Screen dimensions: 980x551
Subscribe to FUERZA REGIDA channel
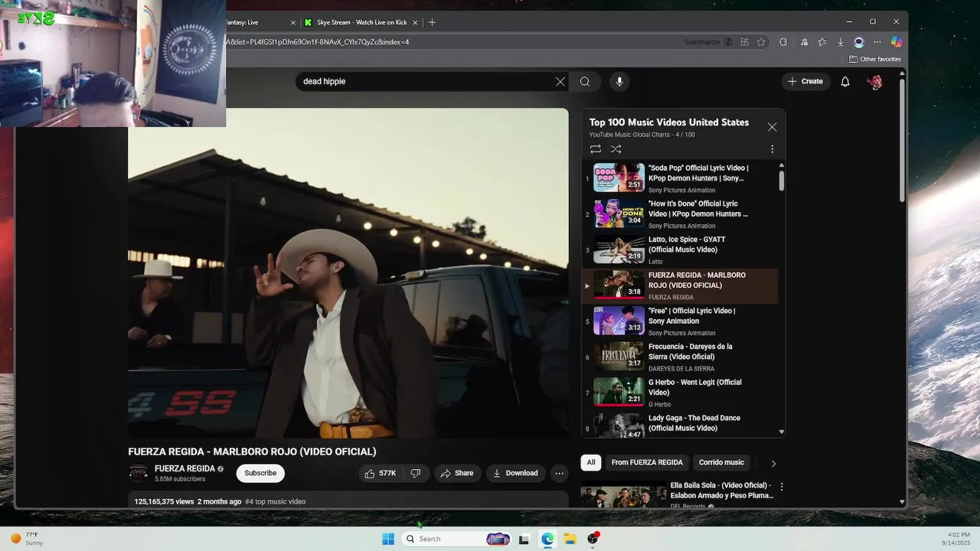click(260, 473)
